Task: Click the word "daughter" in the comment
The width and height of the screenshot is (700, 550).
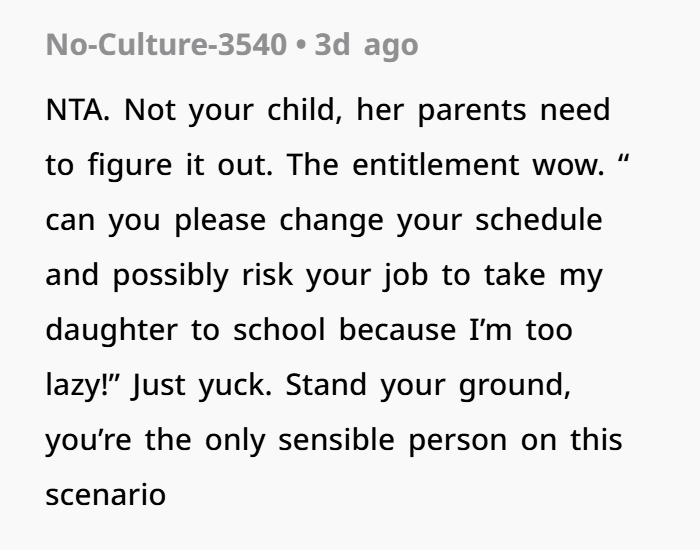Action: click(113, 330)
